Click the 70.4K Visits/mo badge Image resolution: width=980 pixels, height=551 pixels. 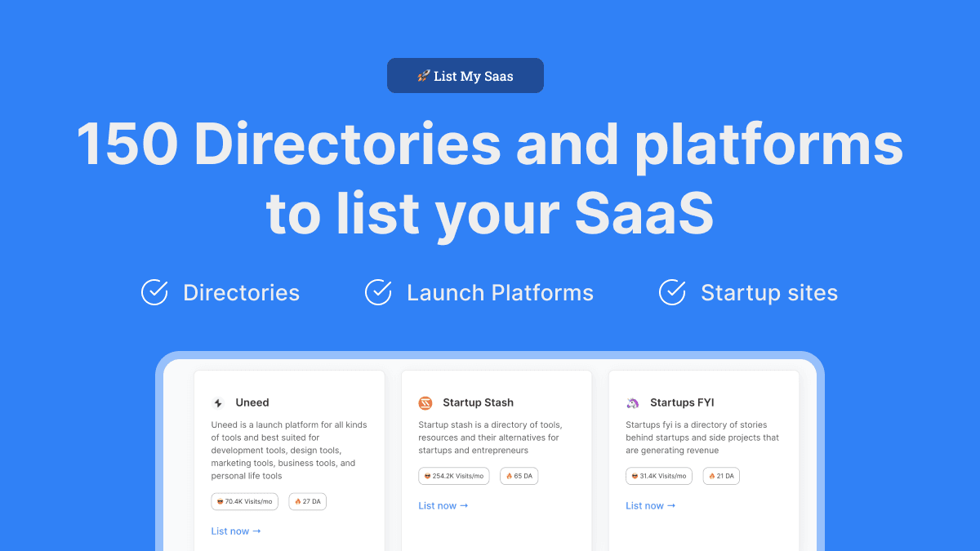click(x=245, y=501)
